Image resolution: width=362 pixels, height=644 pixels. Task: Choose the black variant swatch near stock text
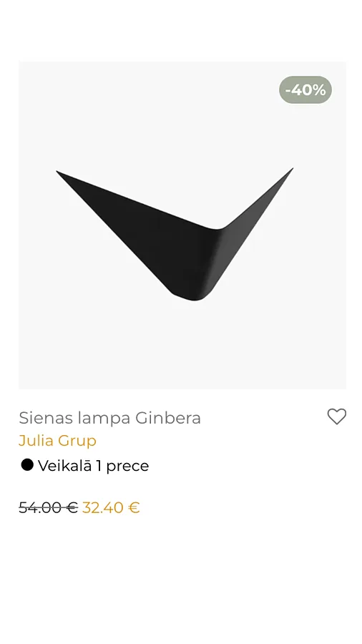pyautogui.click(x=27, y=465)
